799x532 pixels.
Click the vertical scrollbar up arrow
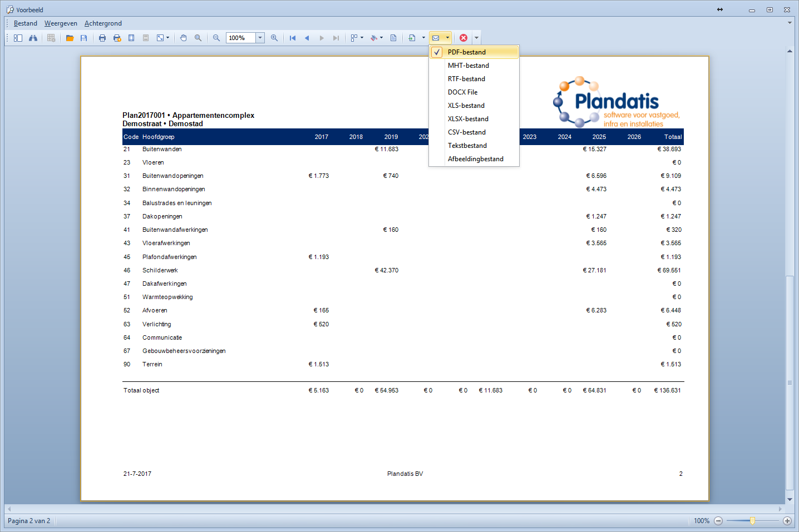[x=790, y=51]
